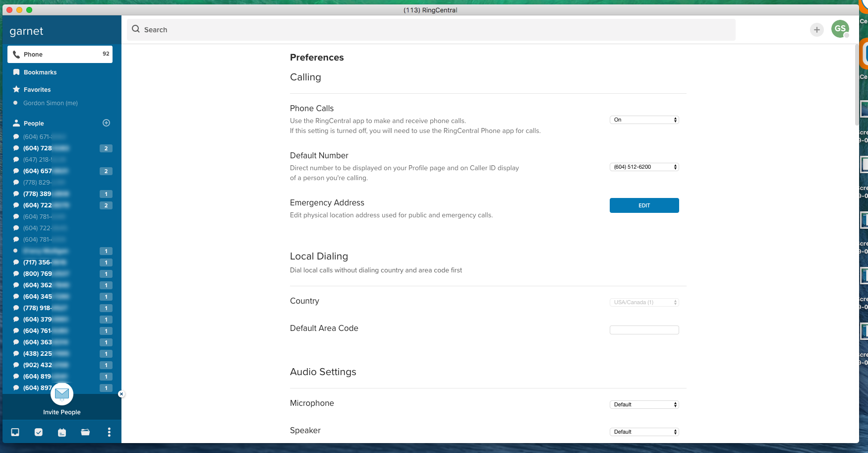Open the three-dot more menu

pyautogui.click(x=109, y=432)
